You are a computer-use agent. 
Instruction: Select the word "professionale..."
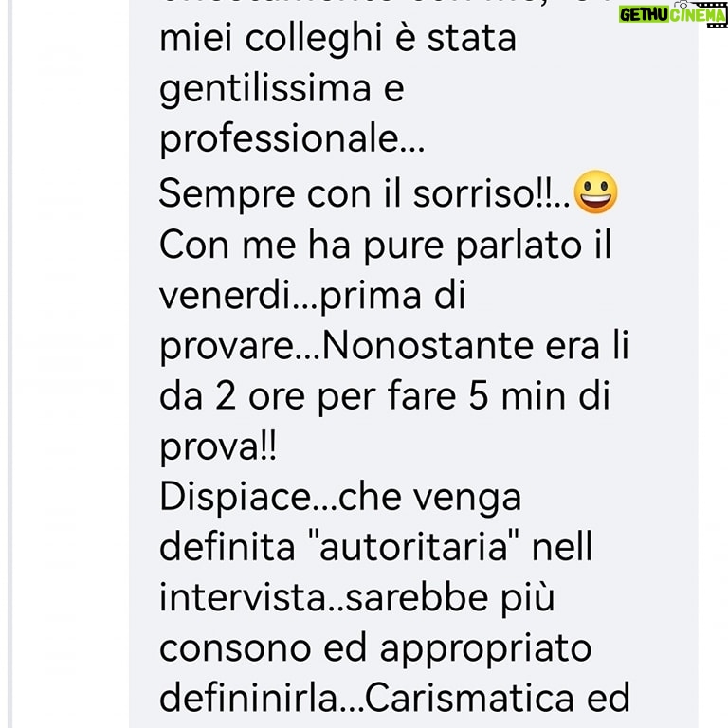point(292,140)
